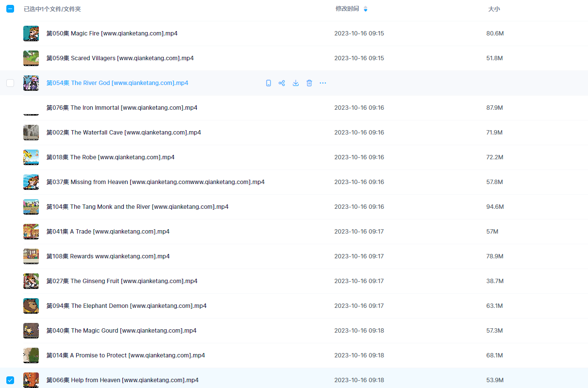The image size is (588, 388).
Task: Open The Robe video thumbnail
Action: coord(31,157)
